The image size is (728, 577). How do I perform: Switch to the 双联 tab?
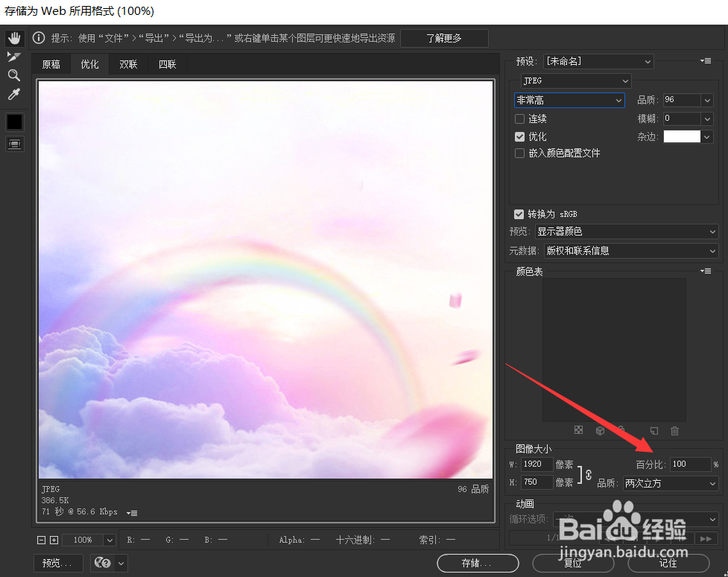(127, 64)
